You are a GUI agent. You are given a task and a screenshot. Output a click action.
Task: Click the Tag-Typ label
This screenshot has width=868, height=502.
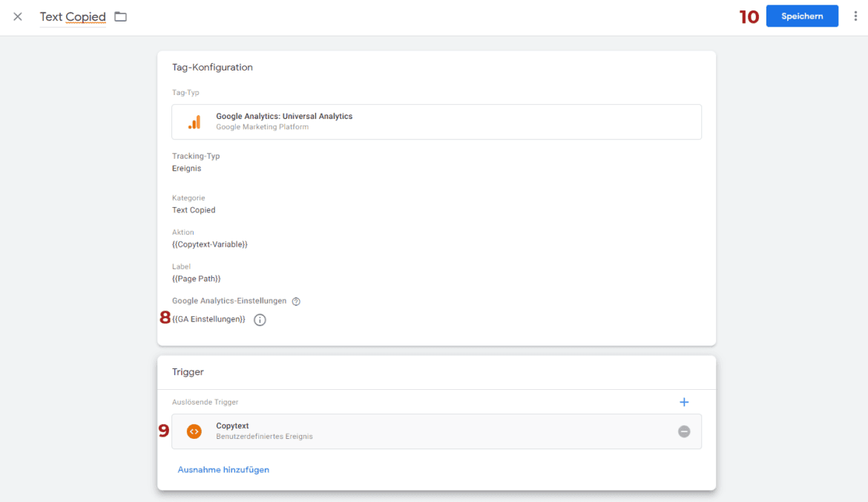pyautogui.click(x=185, y=93)
